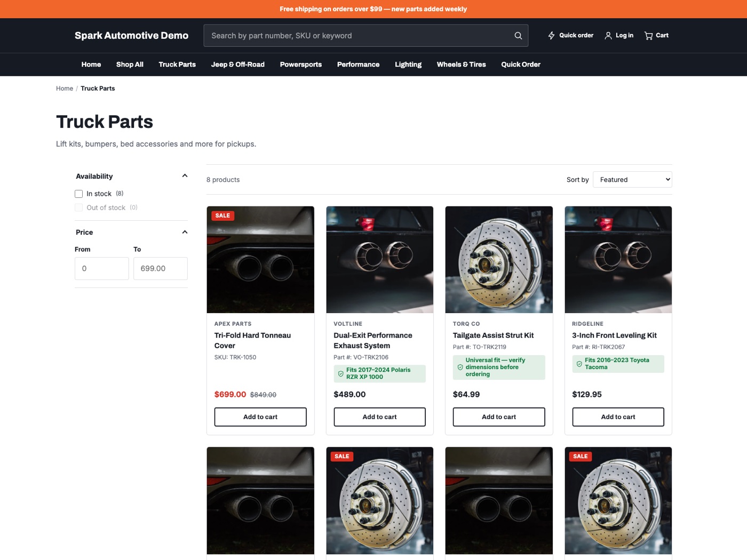Screen dimensions: 747x560
Task: Click the Log in link text
Action: pos(624,36)
